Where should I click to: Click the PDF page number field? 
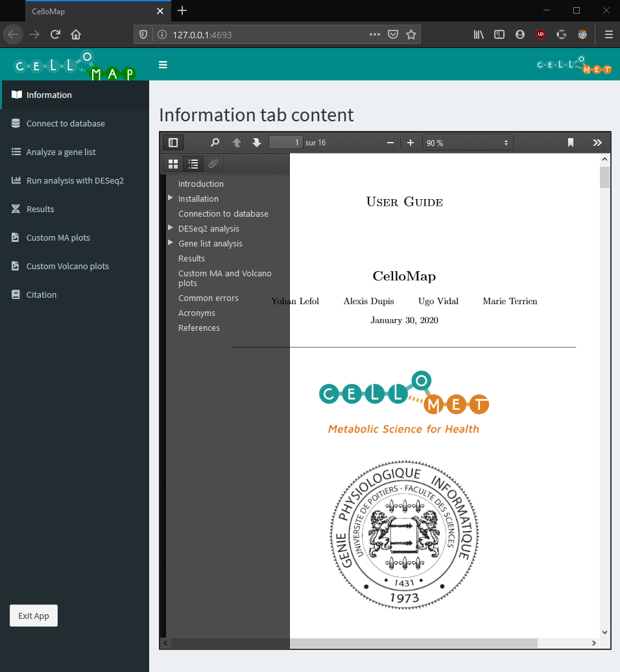285,143
